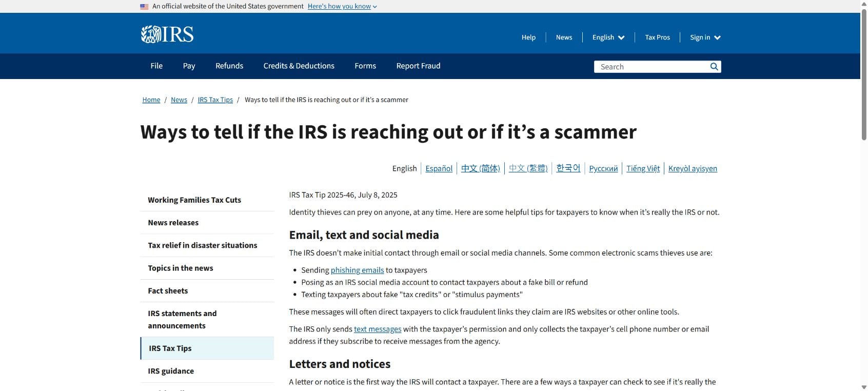Open the Refunds menu
The image size is (868, 391).
pyautogui.click(x=229, y=66)
